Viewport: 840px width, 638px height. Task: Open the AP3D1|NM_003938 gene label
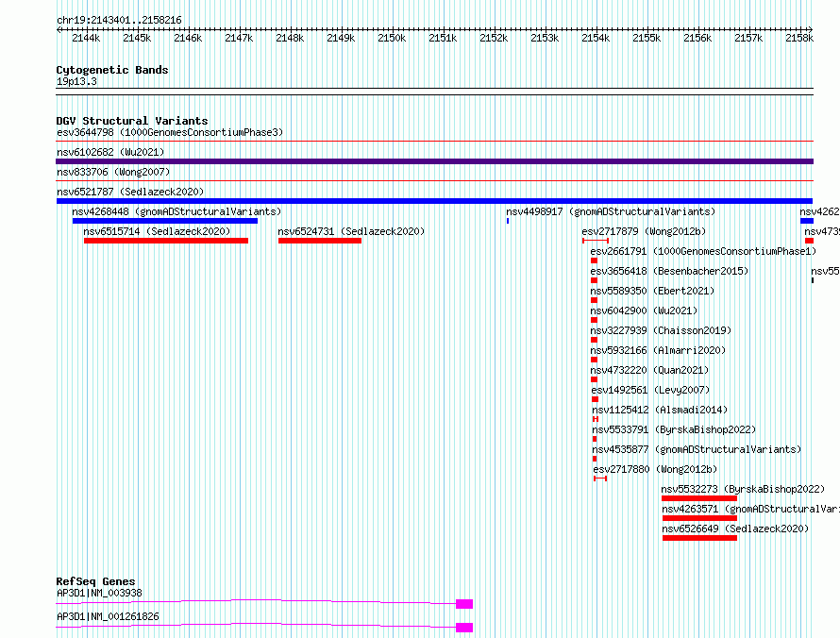point(100,593)
